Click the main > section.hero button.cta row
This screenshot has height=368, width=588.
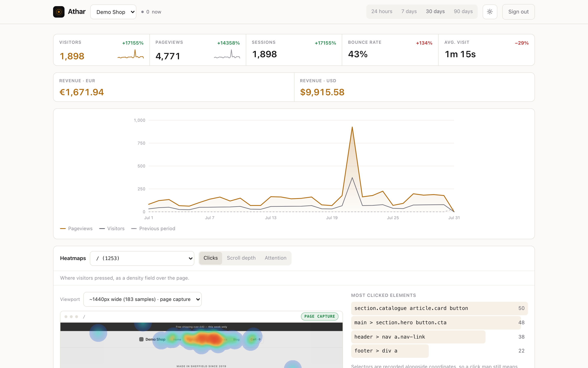coord(439,323)
